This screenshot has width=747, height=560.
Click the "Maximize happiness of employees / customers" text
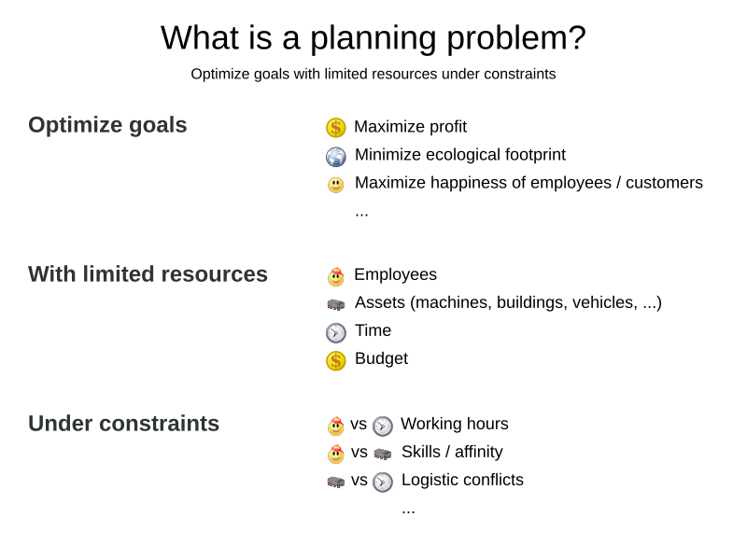pos(529,183)
